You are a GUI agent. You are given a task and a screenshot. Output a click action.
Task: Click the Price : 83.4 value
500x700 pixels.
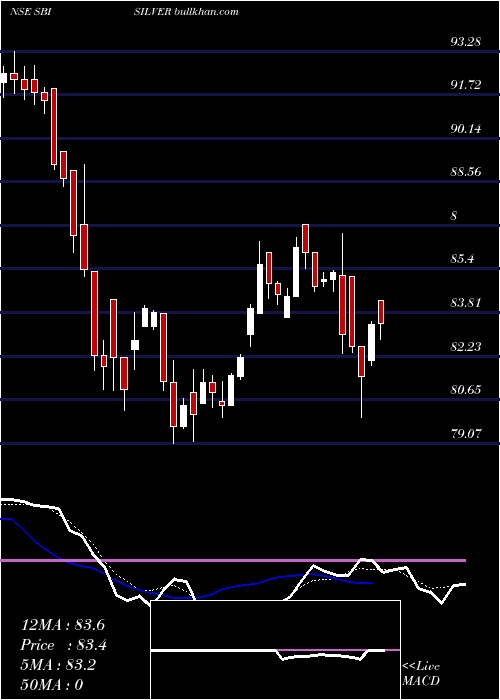pyautogui.click(x=64, y=645)
